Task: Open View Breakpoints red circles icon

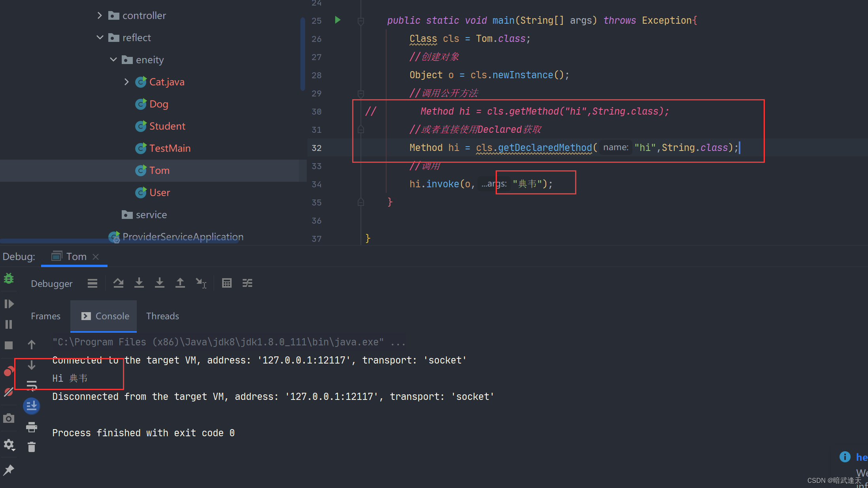Action: pos(9,371)
